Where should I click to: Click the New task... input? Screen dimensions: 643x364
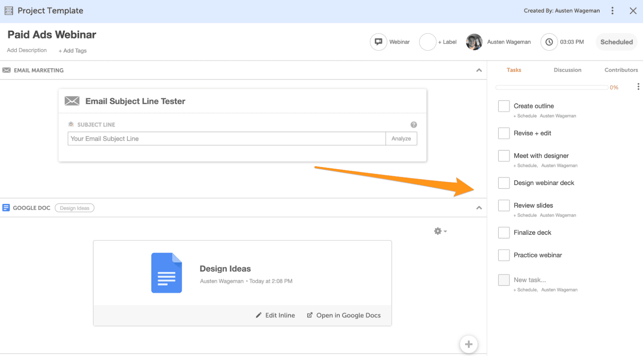pyautogui.click(x=530, y=280)
